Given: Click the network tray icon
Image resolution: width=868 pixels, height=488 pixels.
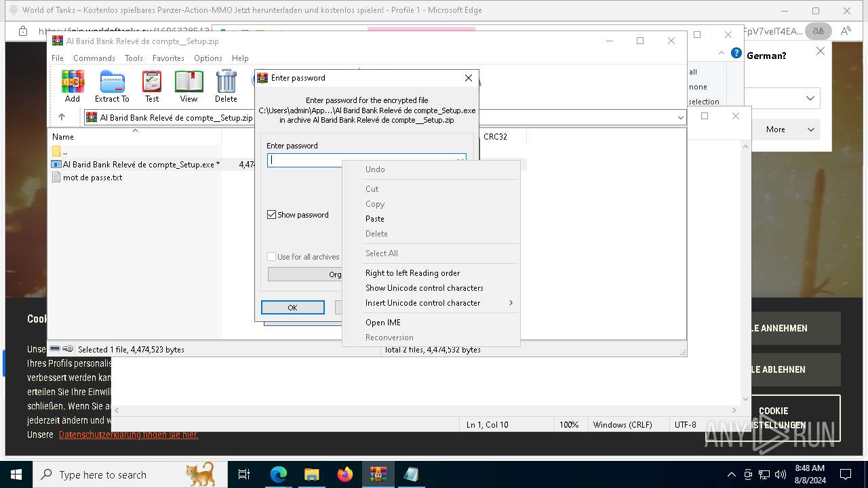Looking at the screenshot, I should tap(764, 474).
